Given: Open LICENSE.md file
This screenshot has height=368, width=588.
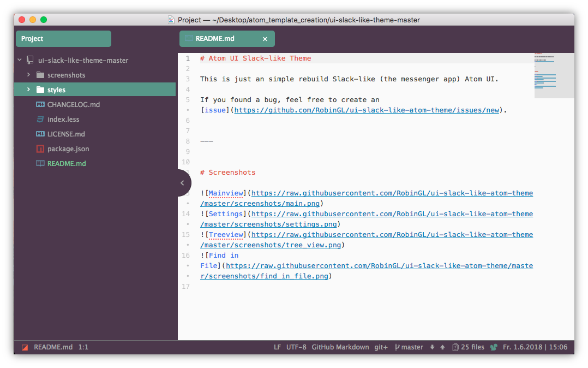Looking at the screenshot, I should 66,134.
